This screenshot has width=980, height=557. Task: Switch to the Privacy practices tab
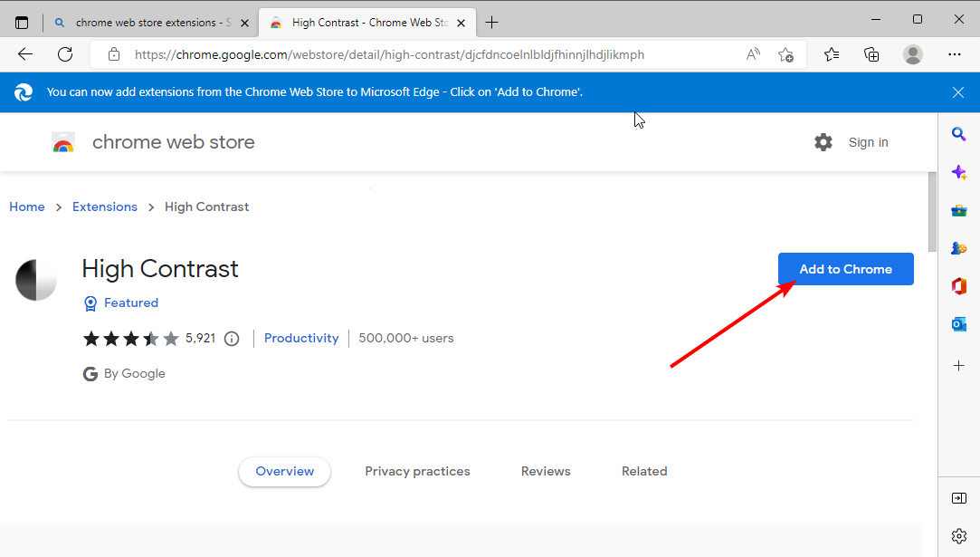417,471
